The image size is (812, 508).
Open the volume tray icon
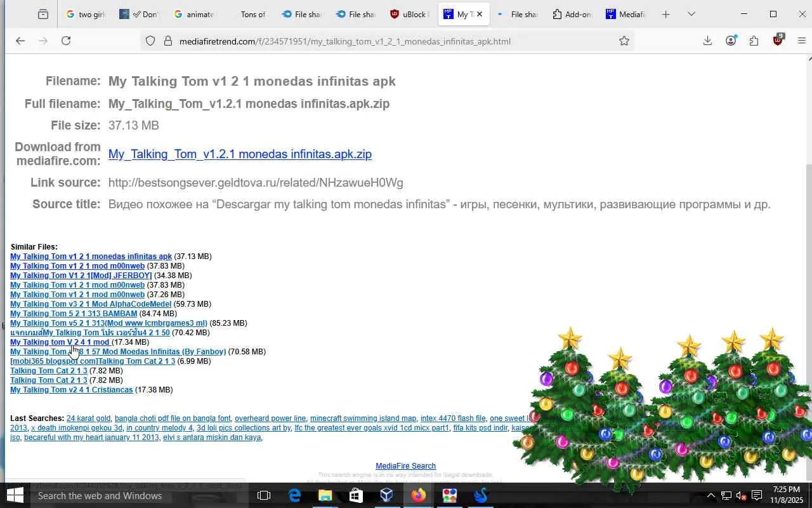tap(741, 496)
